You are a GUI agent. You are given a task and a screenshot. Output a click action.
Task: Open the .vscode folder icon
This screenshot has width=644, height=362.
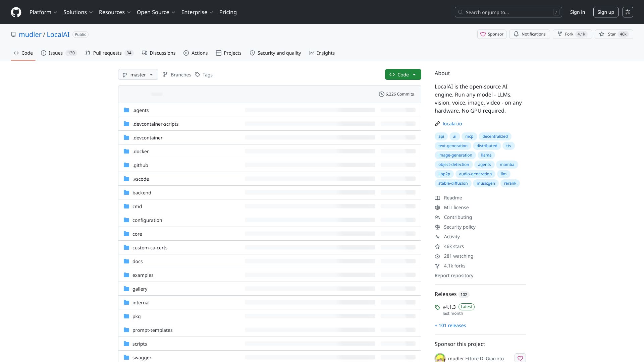pyautogui.click(x=126, y=179)
